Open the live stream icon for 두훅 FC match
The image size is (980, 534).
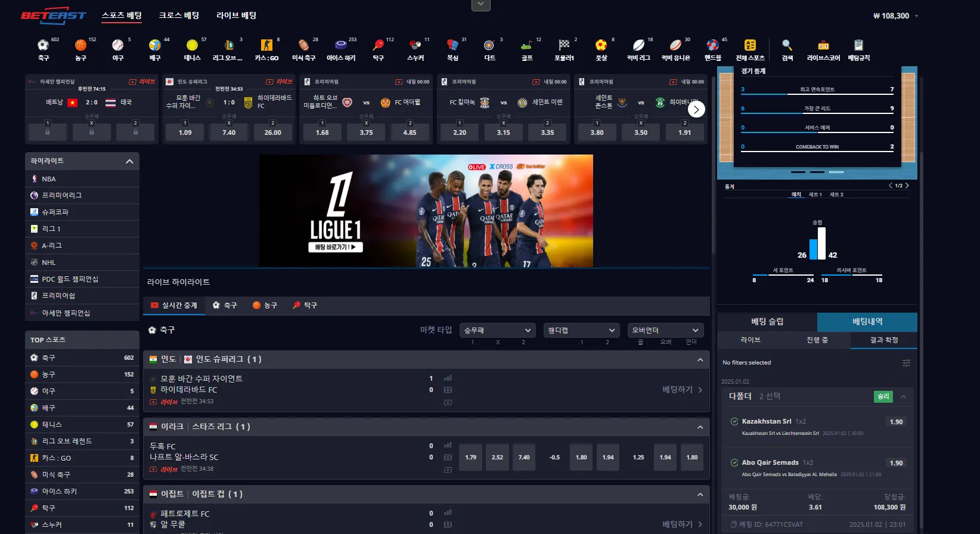tap(448, 470)
